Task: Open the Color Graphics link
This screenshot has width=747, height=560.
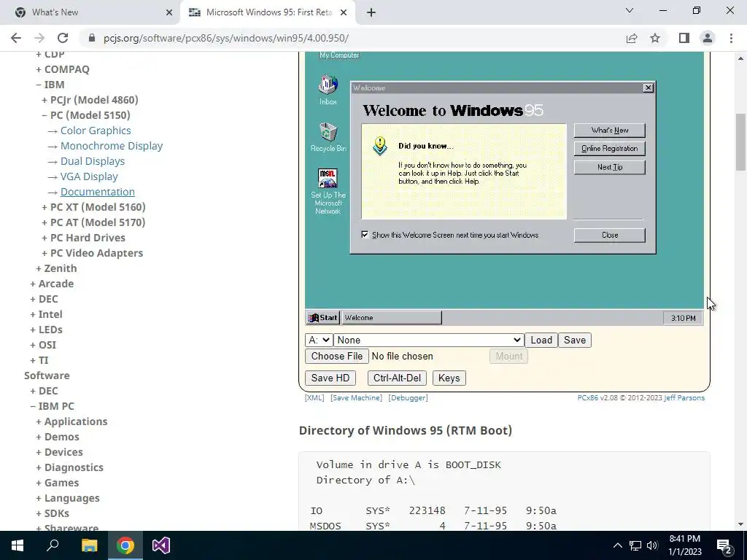Action: tap(96, 131)
